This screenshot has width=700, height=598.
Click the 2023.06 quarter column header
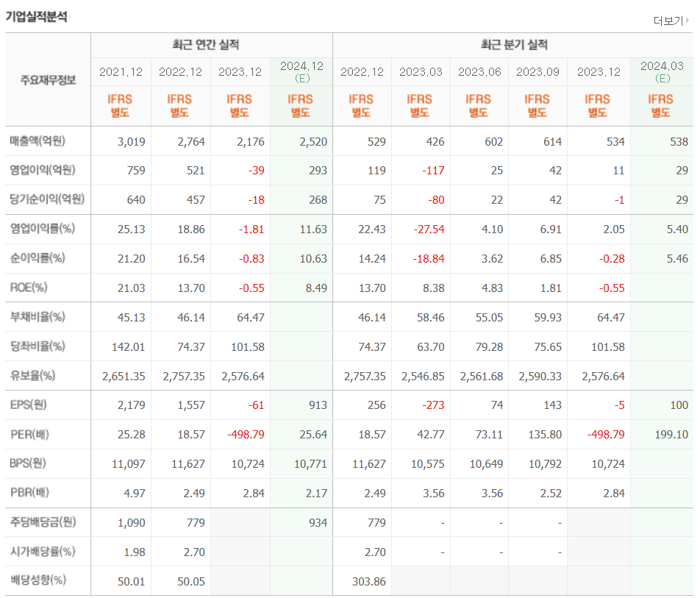pos(479,72)
